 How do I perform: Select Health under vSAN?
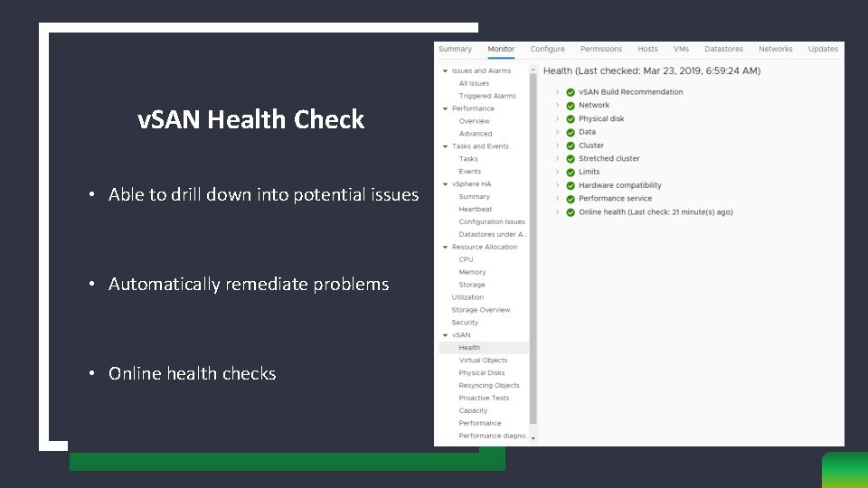[469, 347]
